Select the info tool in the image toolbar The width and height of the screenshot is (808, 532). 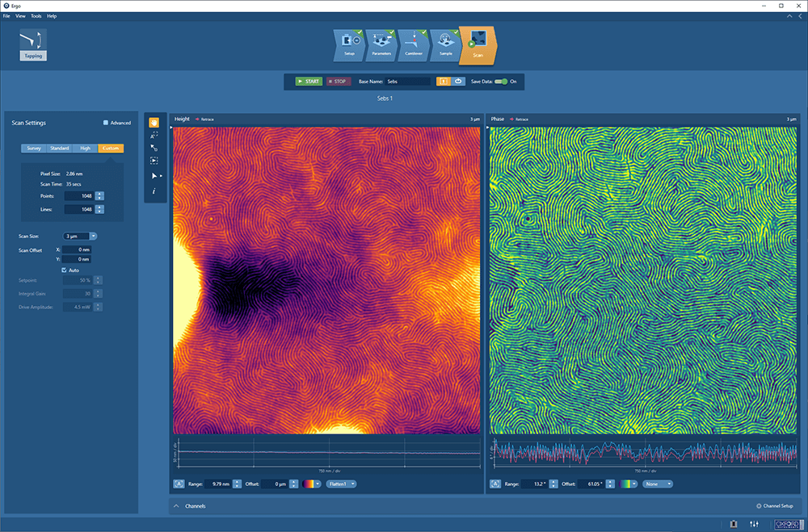tap(154, 191)
